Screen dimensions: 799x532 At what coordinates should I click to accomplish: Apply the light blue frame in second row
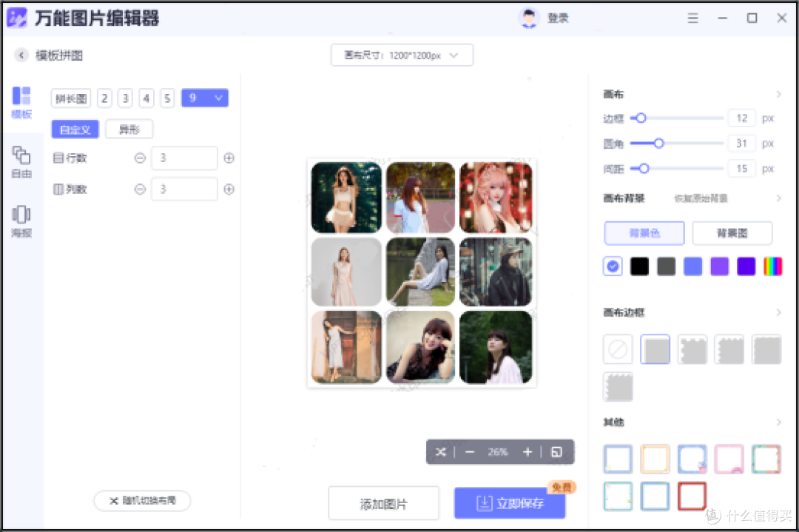(655, 496)
